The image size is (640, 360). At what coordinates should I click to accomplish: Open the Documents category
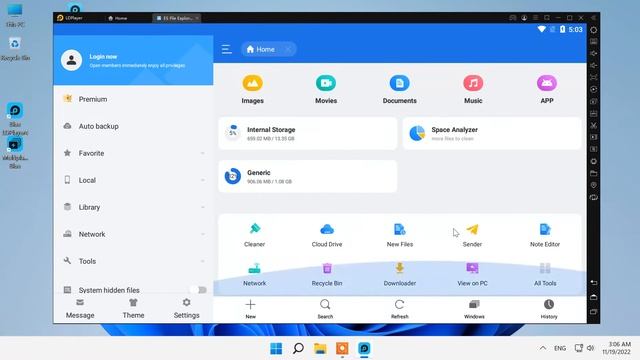pyautogui.click(x=400, y=89)
